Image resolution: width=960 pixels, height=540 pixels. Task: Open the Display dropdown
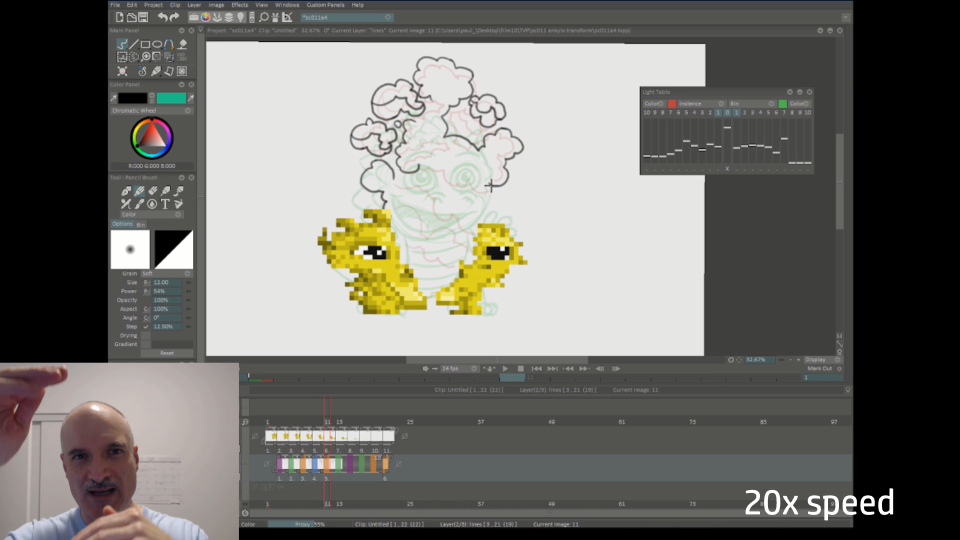[x=822, y=359]
